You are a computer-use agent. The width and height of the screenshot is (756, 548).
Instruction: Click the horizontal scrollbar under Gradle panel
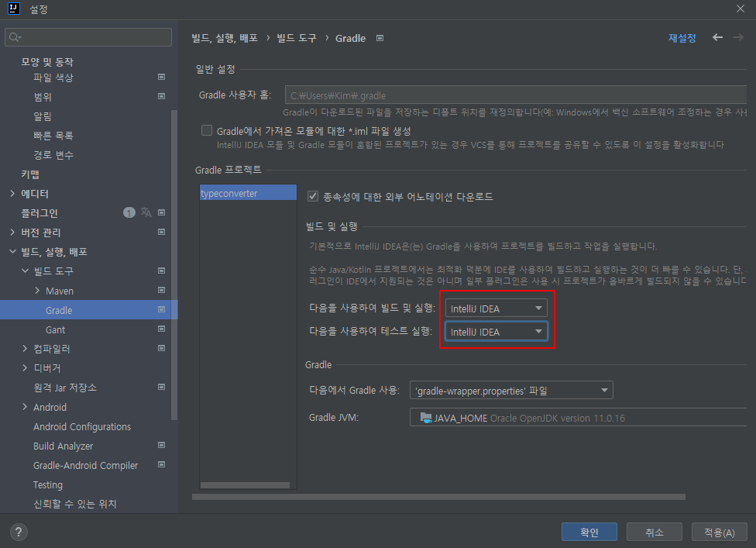tap(438, 497)
